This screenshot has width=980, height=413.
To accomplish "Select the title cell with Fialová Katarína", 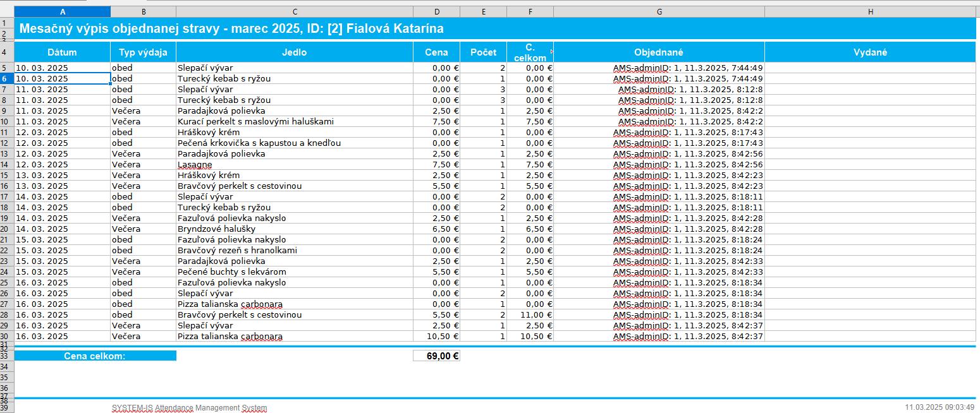I will point(231,28).
